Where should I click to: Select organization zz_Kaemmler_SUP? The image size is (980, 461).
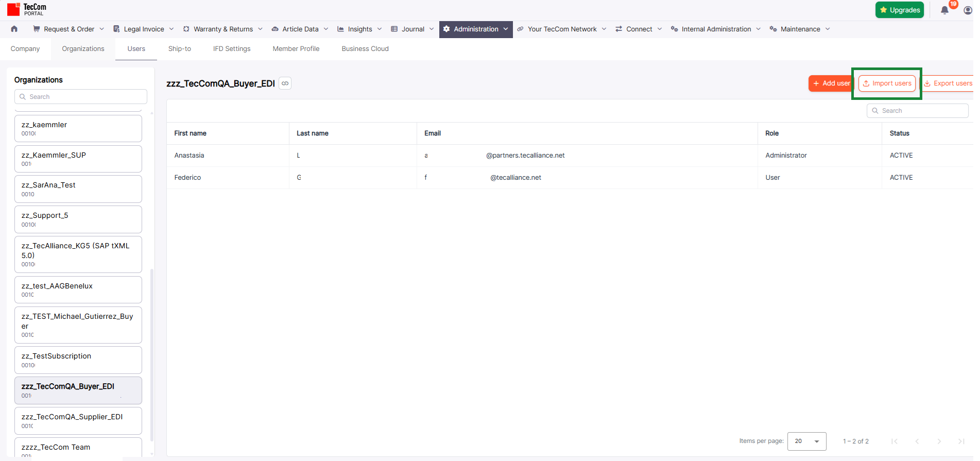point(78,159)
